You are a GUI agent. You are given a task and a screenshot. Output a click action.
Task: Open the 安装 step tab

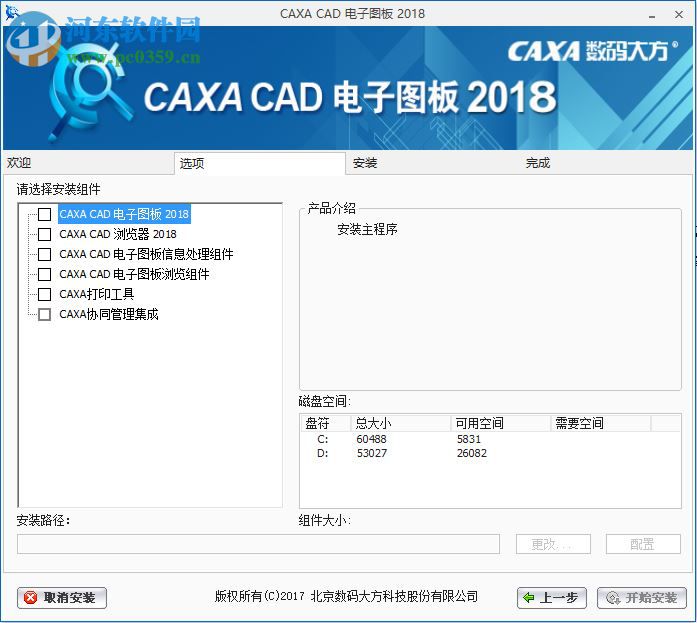pyautogui.click(x=432, y=163)
